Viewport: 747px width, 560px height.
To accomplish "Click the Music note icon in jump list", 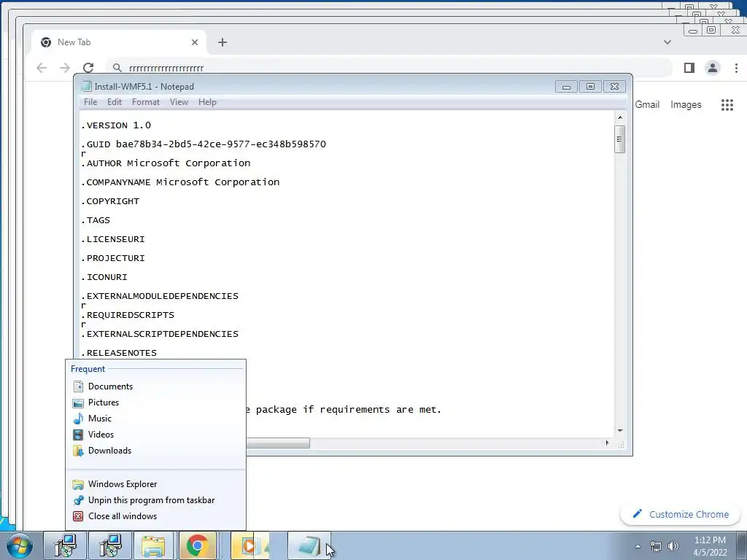I will click(x=78, y=419).
